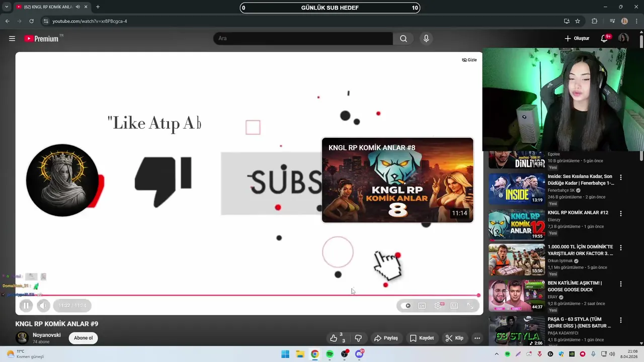View site information icon in address bar

tap(46, 21)
